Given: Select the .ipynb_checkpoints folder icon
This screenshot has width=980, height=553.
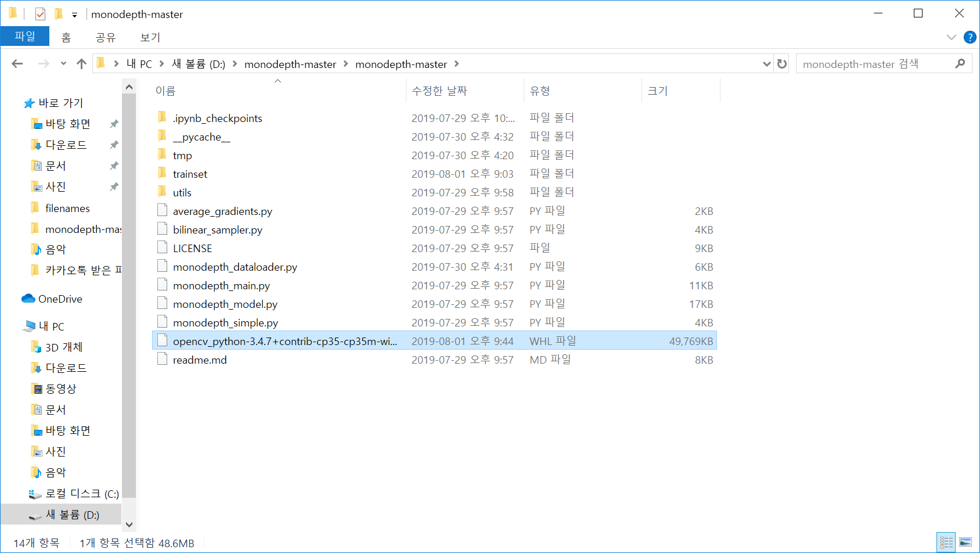Looking at the screenshot, I should point(162,117).
